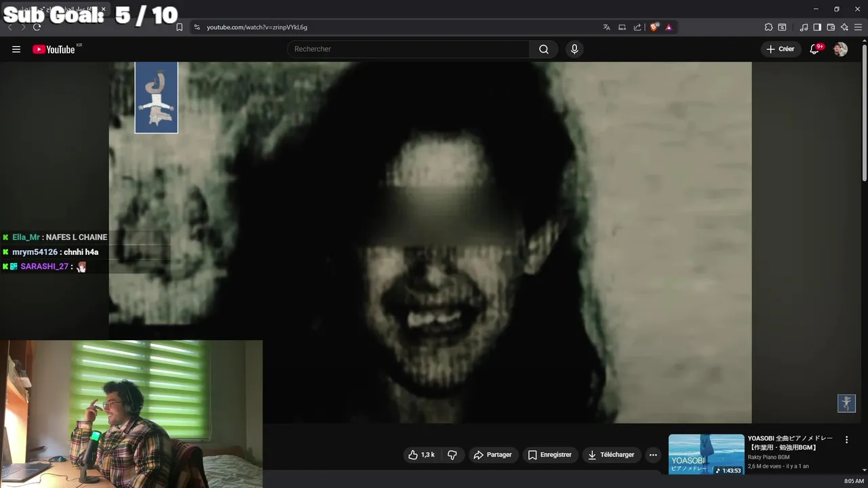Open the options menu for the YOASOBI video
This screenshot has height=488, width=868.
click(x=846, y=440)
